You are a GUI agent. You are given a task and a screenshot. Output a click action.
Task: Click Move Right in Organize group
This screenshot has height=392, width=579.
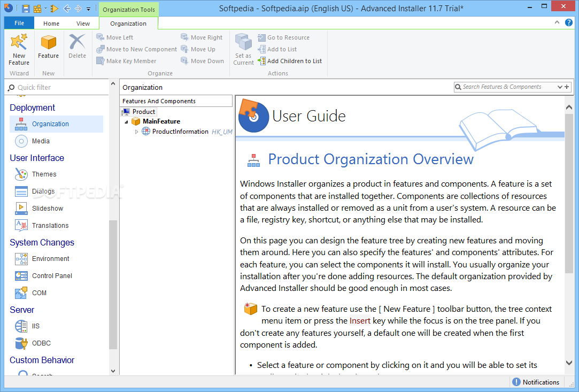[x=202, y=37]
